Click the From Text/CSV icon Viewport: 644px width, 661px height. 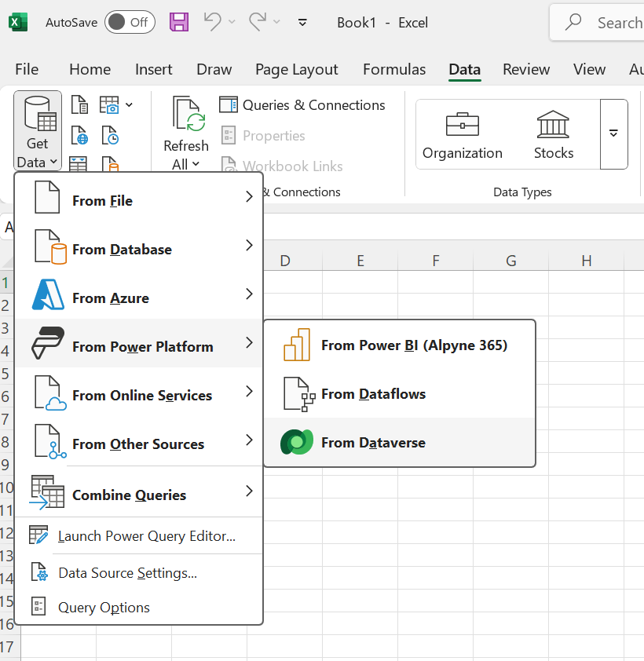pos(79,104)
